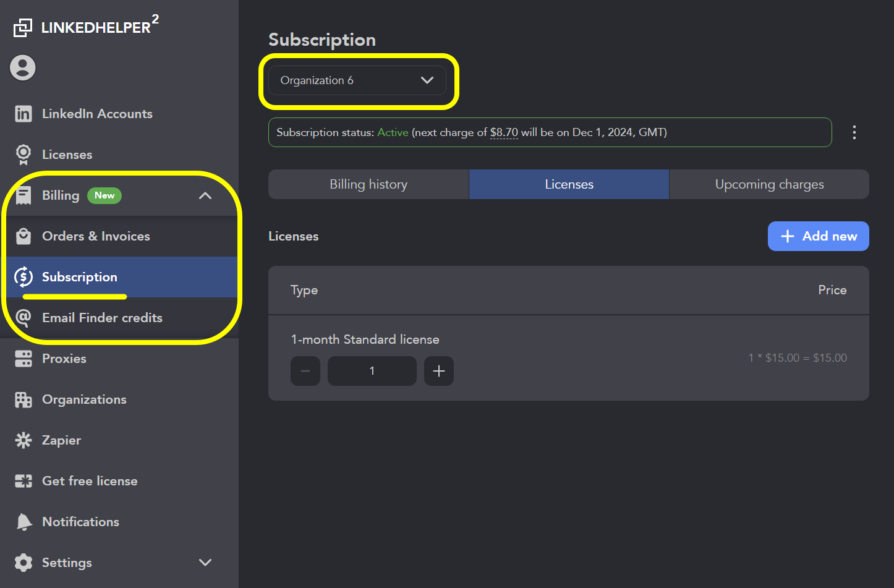894x588 pixels.
Task: Click the Organizations sidebar icon
Action: tap(23, 399)
